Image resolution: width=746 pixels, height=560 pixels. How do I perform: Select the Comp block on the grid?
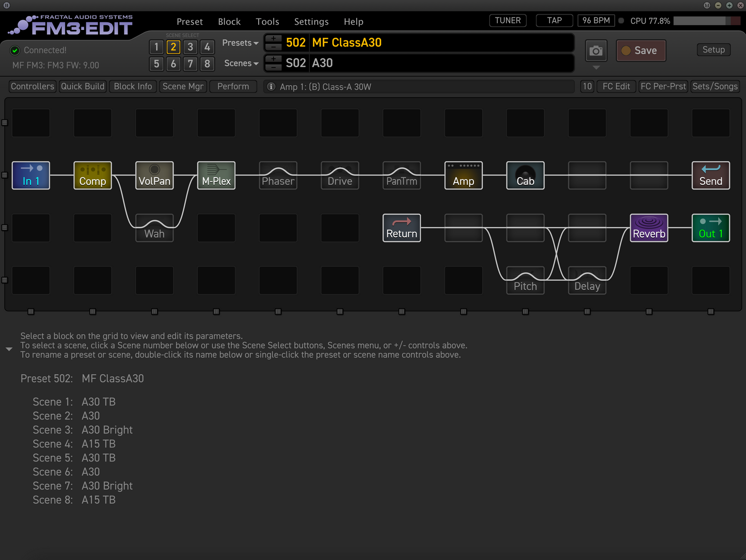(x=92, y=175)
